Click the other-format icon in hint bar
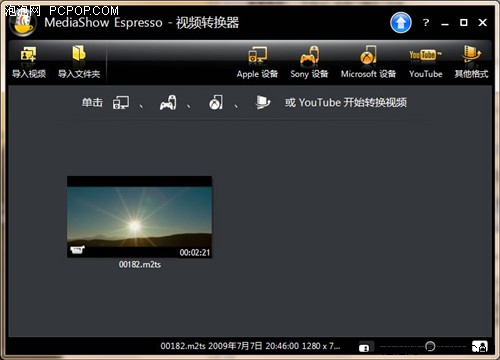500x360 pixels. pos(263,102)
